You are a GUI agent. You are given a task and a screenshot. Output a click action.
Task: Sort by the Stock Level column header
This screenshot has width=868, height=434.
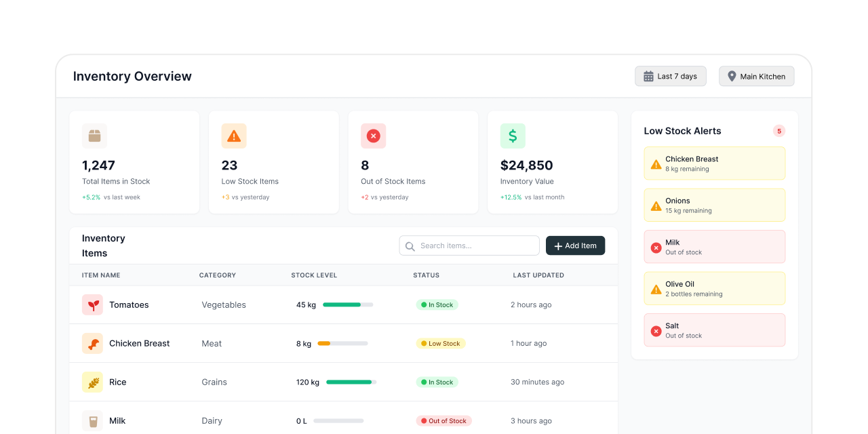(x=314, y=275)
